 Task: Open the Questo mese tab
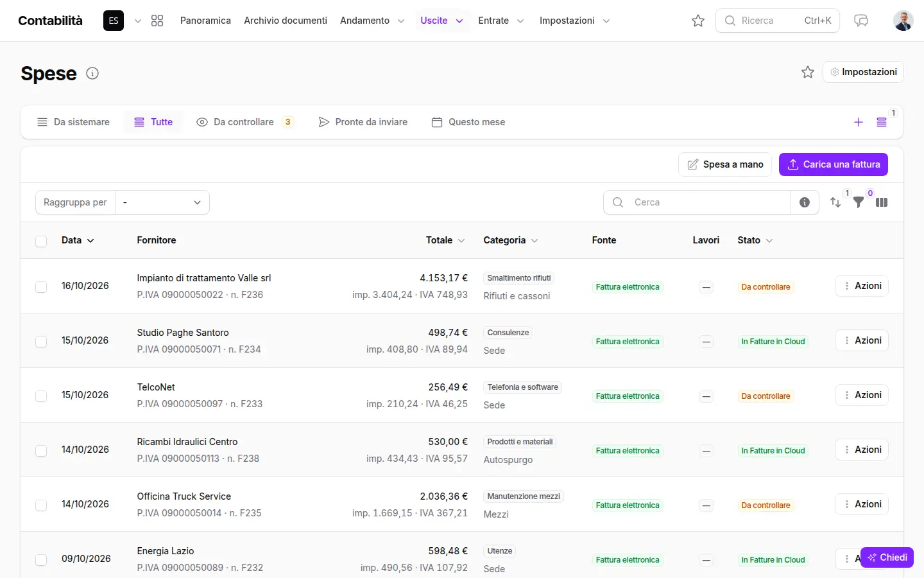point(468,122)
